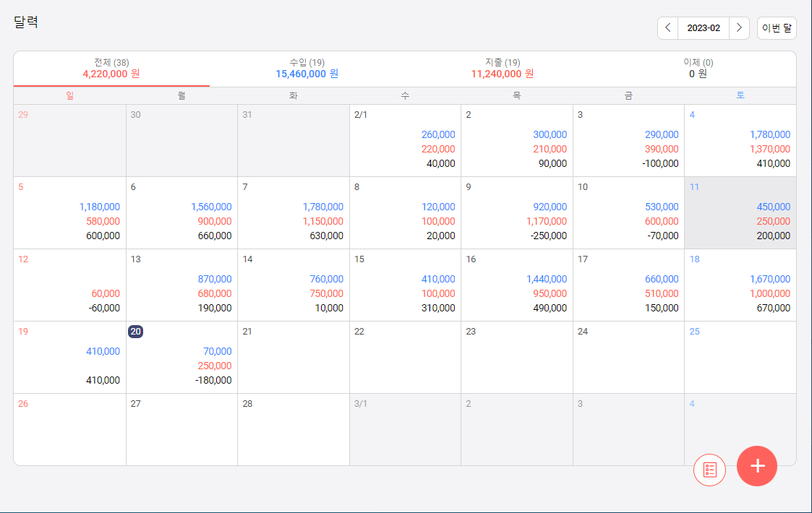Click expense 60,000 on date 12
812x513 pixels.
[x=106, y=293]
